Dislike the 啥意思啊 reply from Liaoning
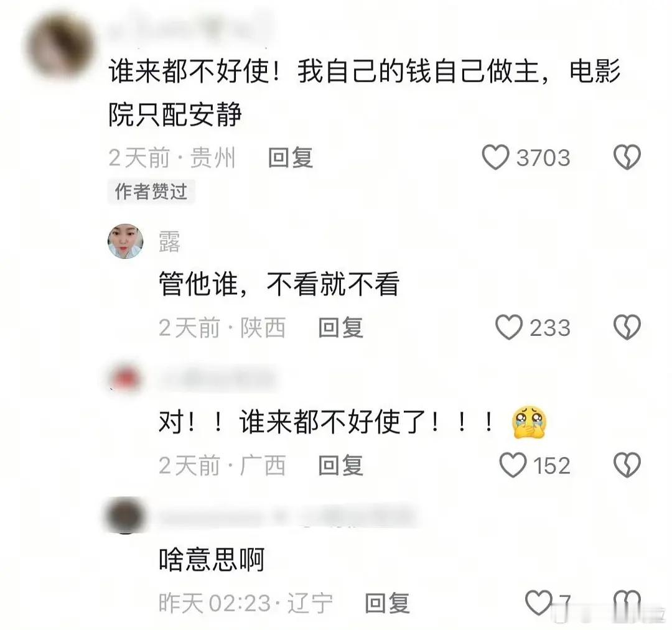This screenshot has width=672, height=630. click(627, 603)
